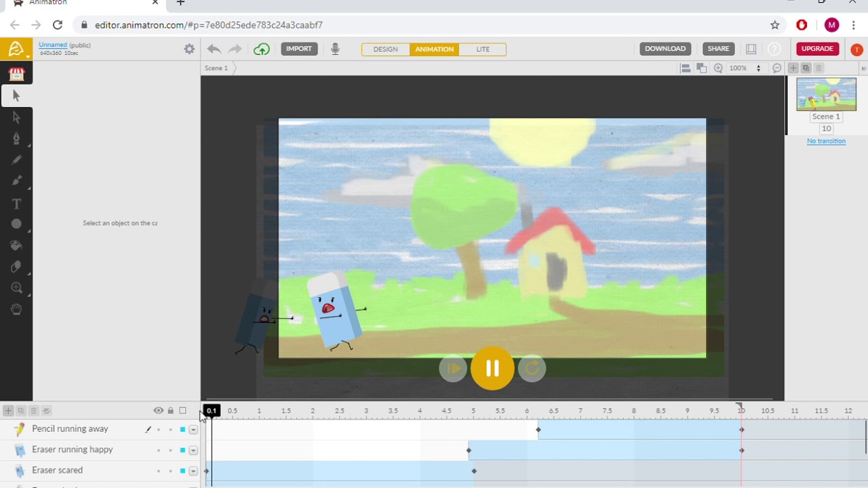Open dropdown for Eraser scared layer
Viewport: 868px width, 488px height.
(193, 471)
